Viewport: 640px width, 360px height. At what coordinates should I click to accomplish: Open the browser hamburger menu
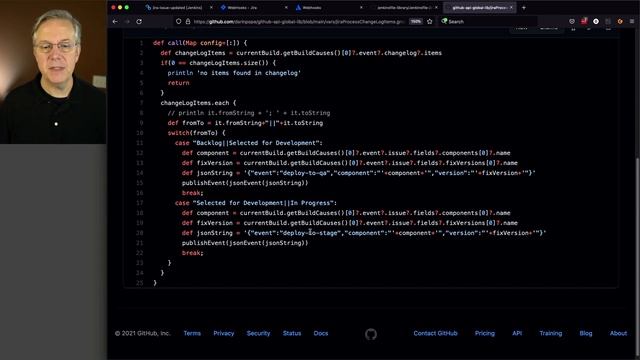632,21
